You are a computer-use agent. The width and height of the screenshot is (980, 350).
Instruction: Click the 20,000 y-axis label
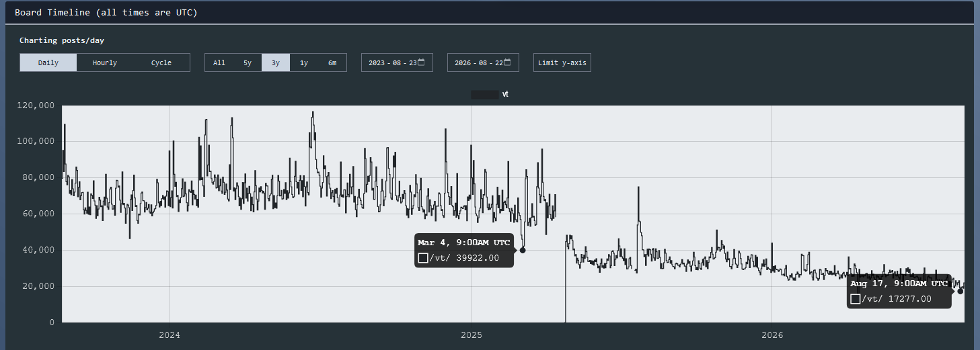[x=40, y=286]
